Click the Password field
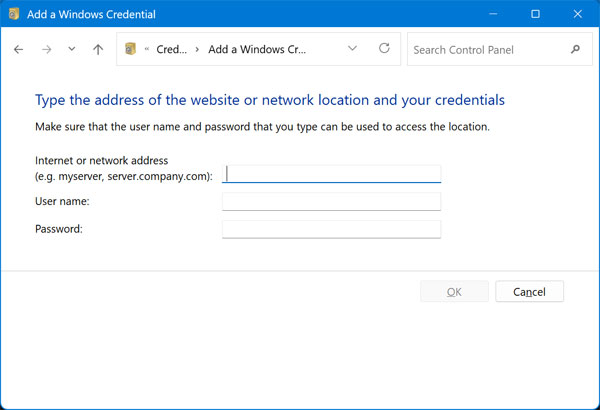Image resolution: width=600 pixels, height=410 pixels. tap(331, 229)
